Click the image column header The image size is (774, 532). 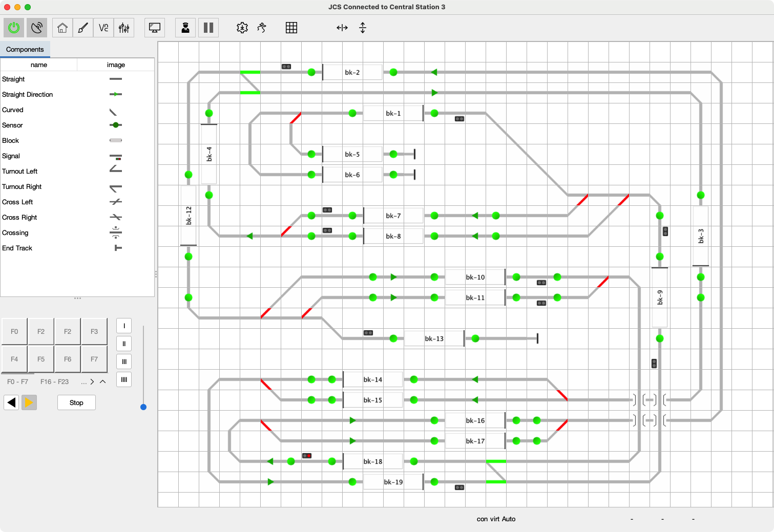pyautogui.click(x=116, y=65)
